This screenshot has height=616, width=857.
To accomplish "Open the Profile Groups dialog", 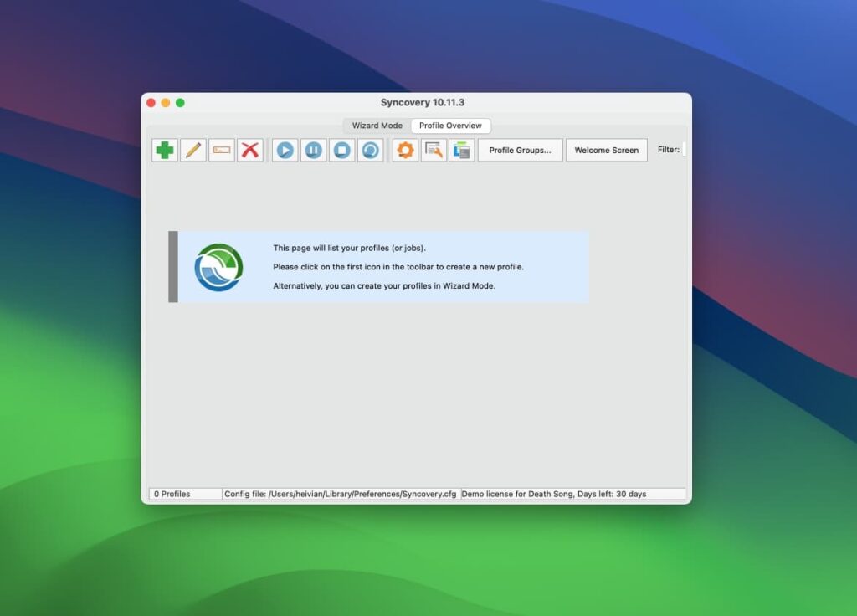I will tap(520, 150).
